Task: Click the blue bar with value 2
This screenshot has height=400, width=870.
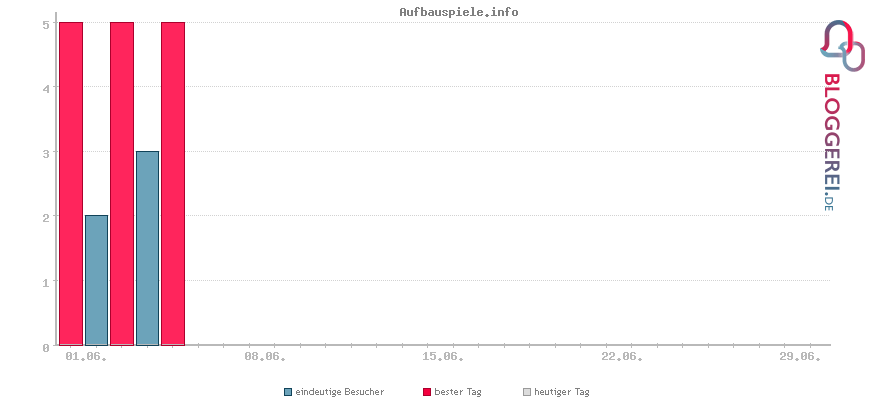Action: pos(97,280)
